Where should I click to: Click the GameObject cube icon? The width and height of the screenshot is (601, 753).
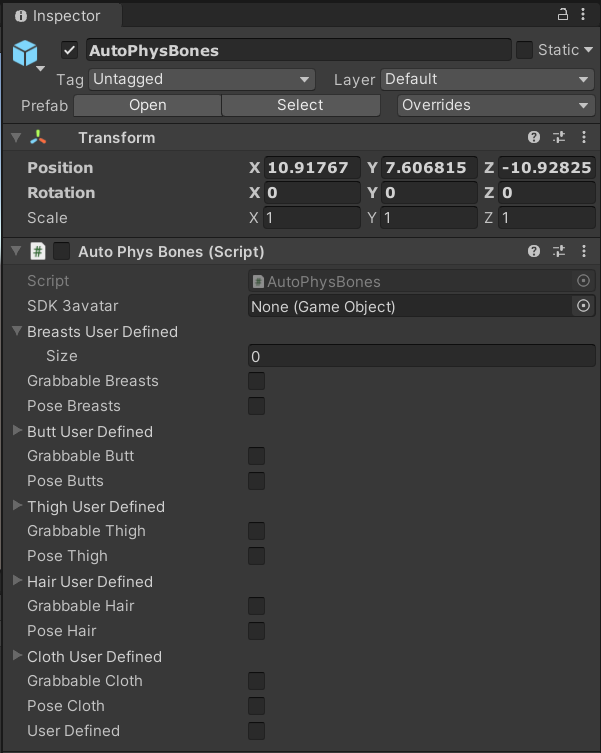(x=25, y=53)
